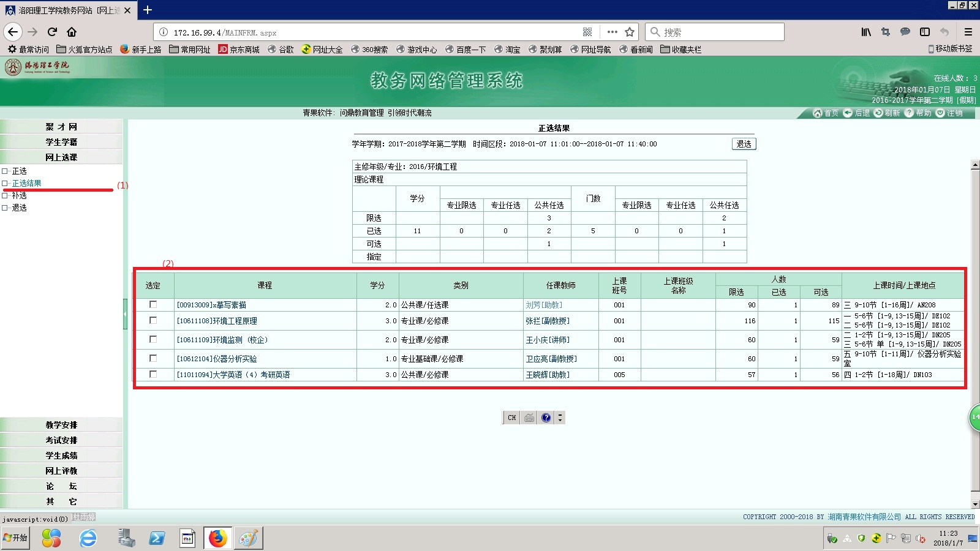
Task: Click the keyboard input icon below the table
Action: [x=528, y=417]
